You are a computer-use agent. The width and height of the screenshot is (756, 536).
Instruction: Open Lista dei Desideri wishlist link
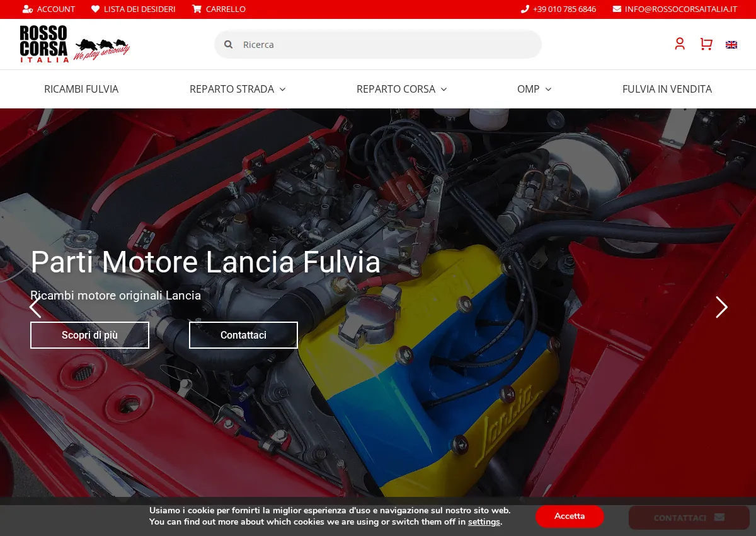(x=133, y=9)
